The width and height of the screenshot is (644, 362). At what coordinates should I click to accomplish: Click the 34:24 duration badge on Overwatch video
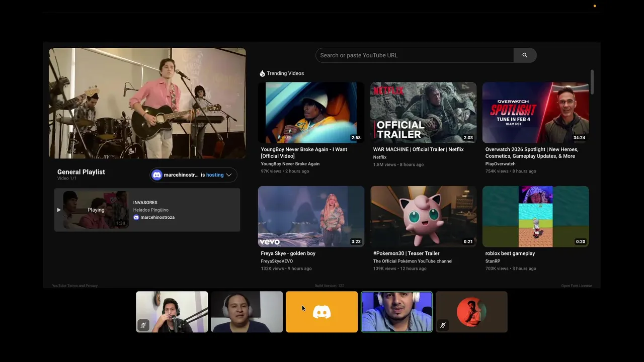point(579,138)
